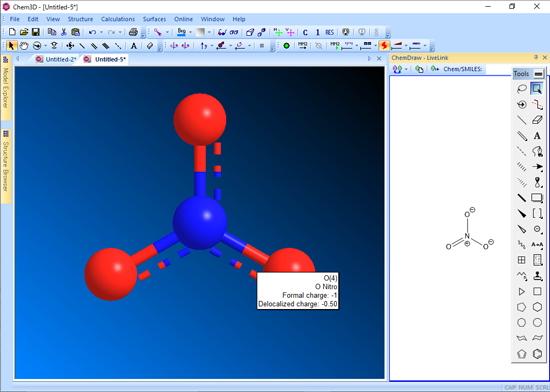Screen dimensions: 550x392
Task: Select the Eraser tool in ChemDraw Tools palette
Action: (x=537, y=120)
